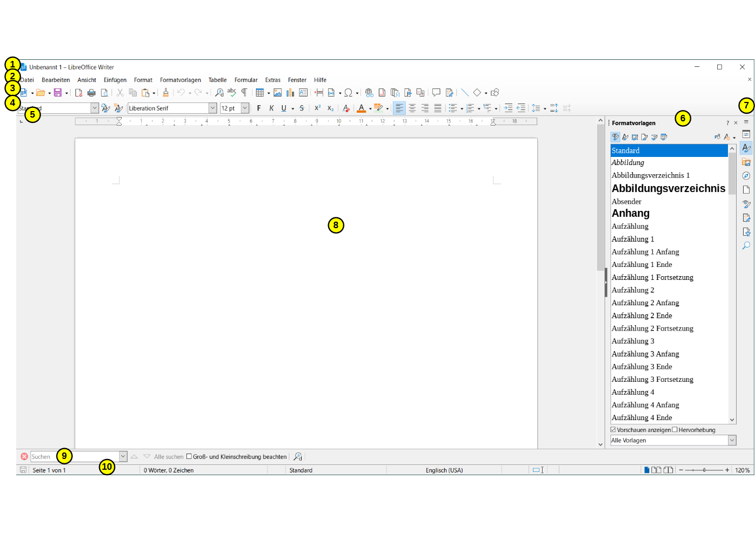This screenshot has height=535, width=756.
Task: Apply superscript formatting
Action: pyautogui.click(x=317, y=108)
